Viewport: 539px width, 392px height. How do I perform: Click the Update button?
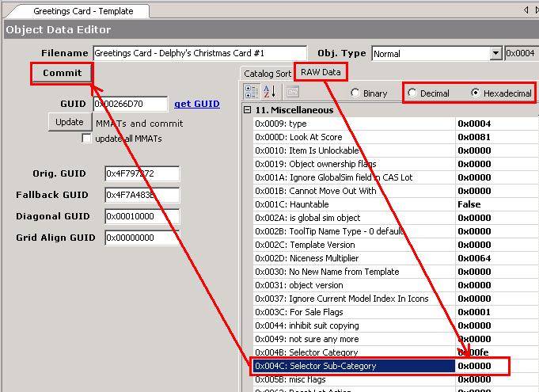70,122
